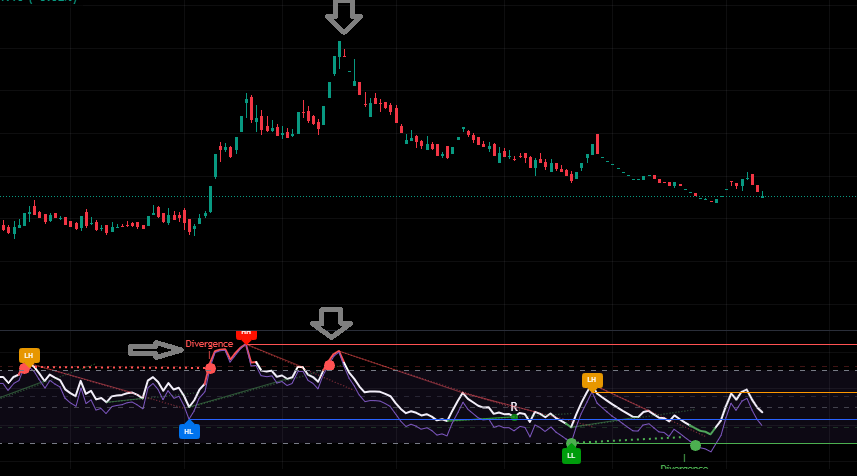Select the LH label on the orange line
Image resolution: width=857 pixels, height=476 pixels.
click(x=591, y=380)
